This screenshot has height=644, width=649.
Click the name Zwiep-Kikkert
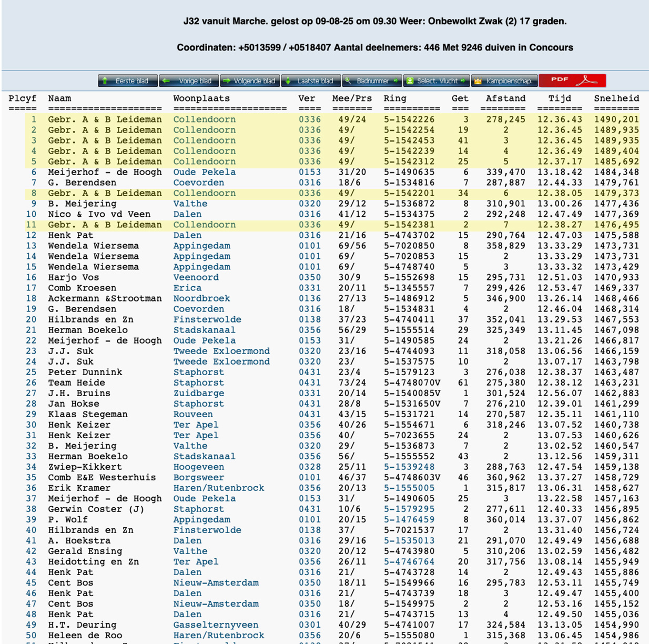[85, 467]
